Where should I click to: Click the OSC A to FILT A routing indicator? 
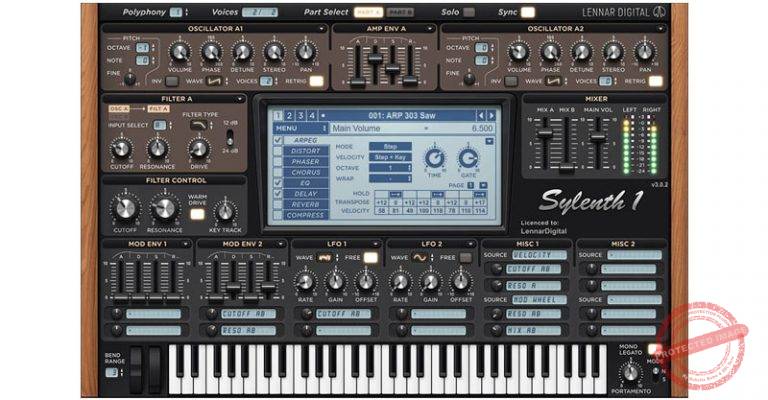[139, 109]
